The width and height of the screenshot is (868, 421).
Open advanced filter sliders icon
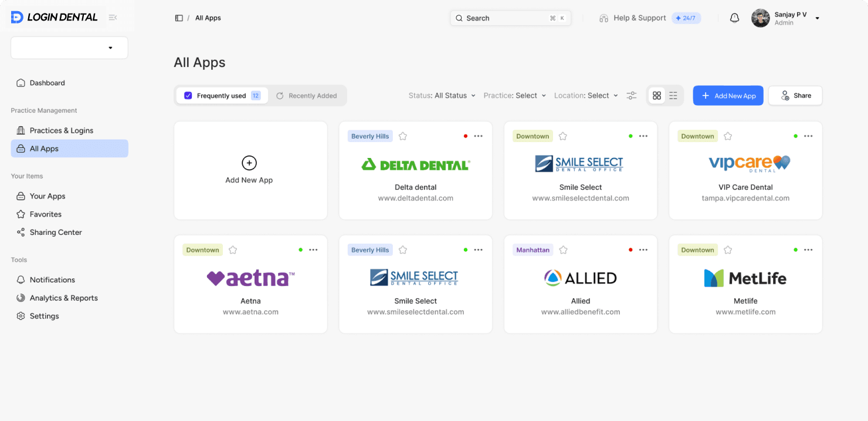[632, 96]
